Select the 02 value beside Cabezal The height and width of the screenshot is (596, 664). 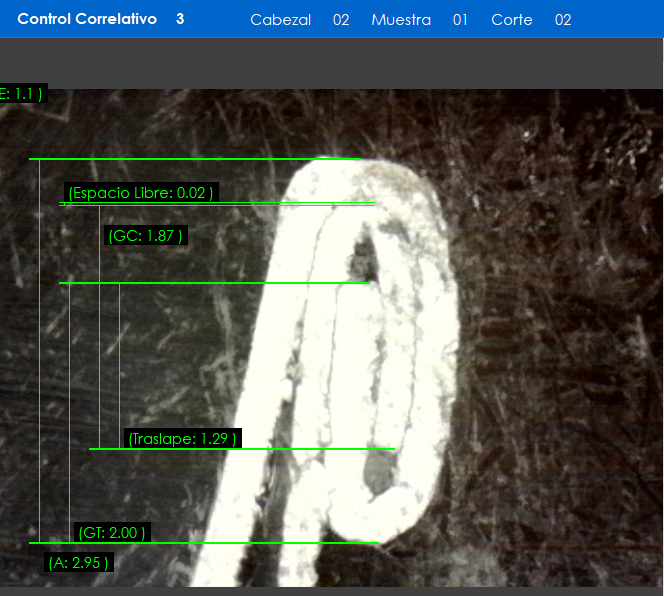point(341,20)
